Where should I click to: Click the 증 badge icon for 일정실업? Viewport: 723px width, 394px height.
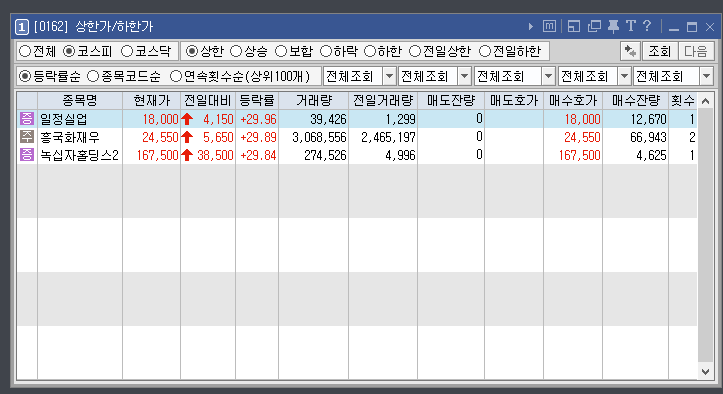(27, 119)
